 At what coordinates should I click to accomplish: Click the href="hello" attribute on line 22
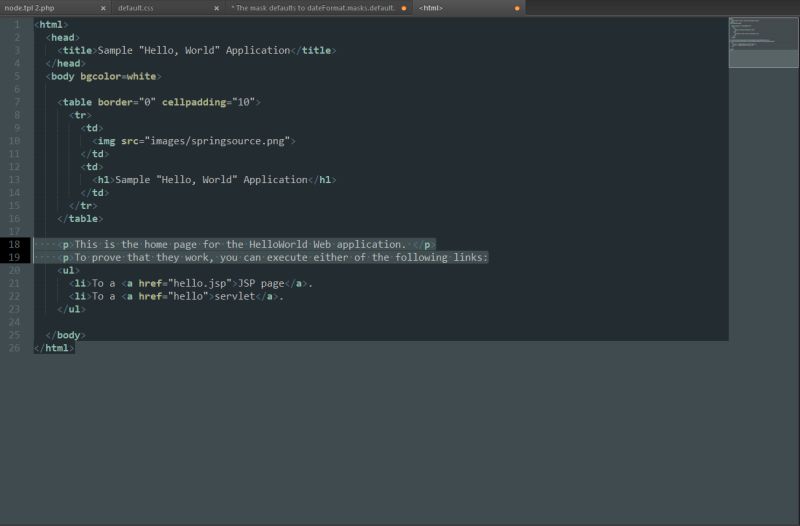(173, 296)
